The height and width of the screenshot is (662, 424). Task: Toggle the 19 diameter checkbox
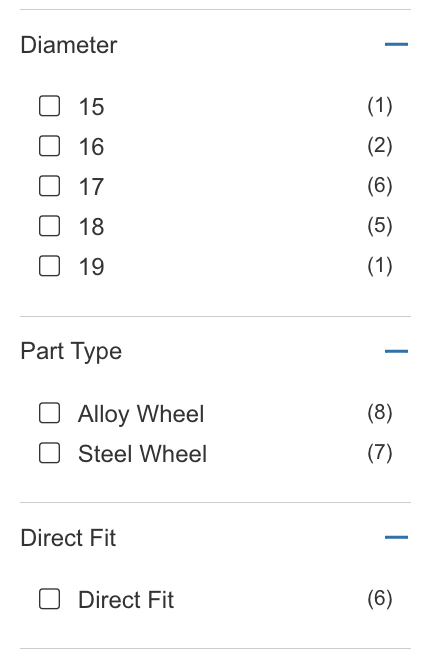pos(49,266)
